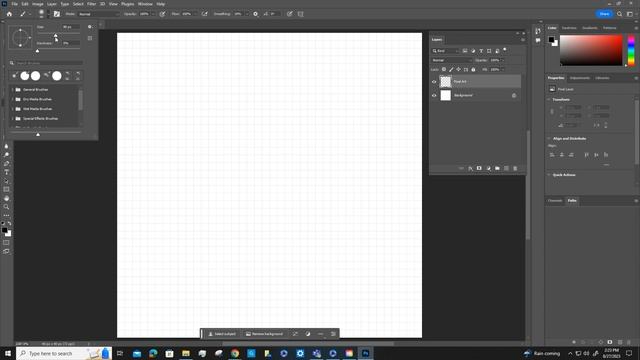640x360 pixels.
Task: Open the Plugins menu
Action: 127,4
